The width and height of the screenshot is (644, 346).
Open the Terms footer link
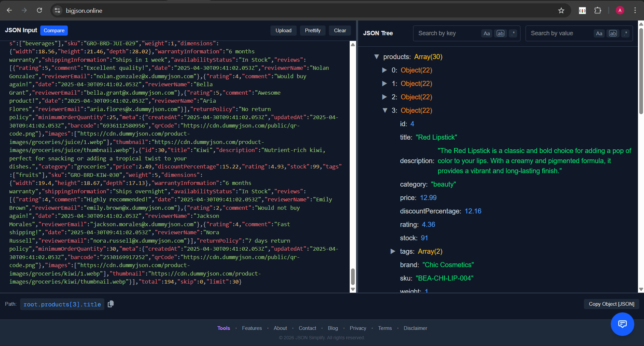[385, 328]
